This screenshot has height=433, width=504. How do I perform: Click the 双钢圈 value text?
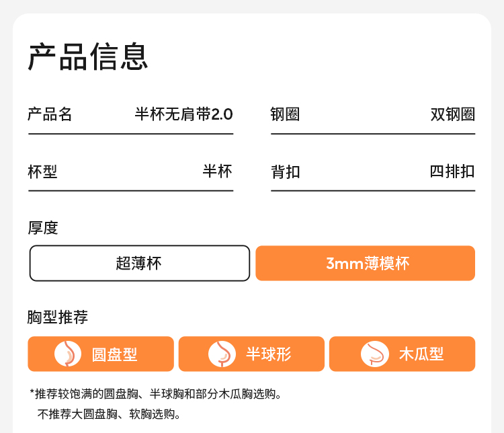pos(452,114)
